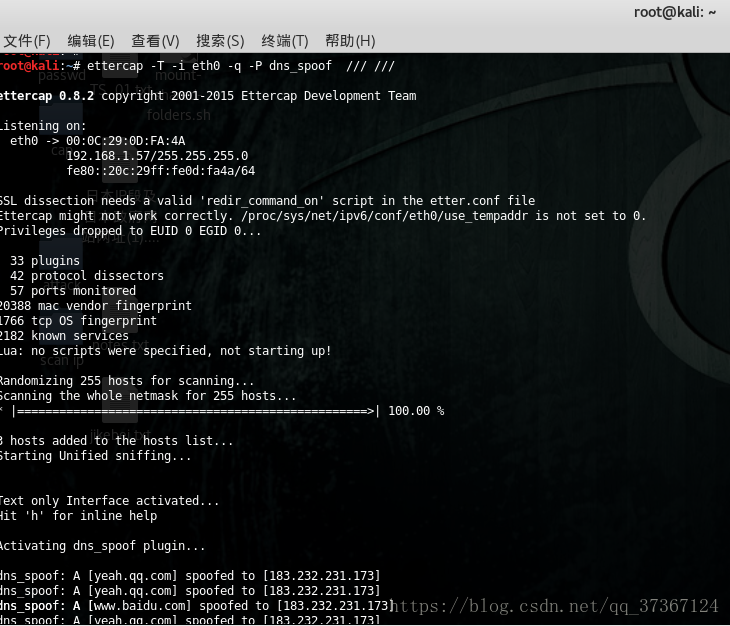Click the www.baidu.com spoofed line
The height and width of the screenshot is (626, 730).
tap(197, 606)
